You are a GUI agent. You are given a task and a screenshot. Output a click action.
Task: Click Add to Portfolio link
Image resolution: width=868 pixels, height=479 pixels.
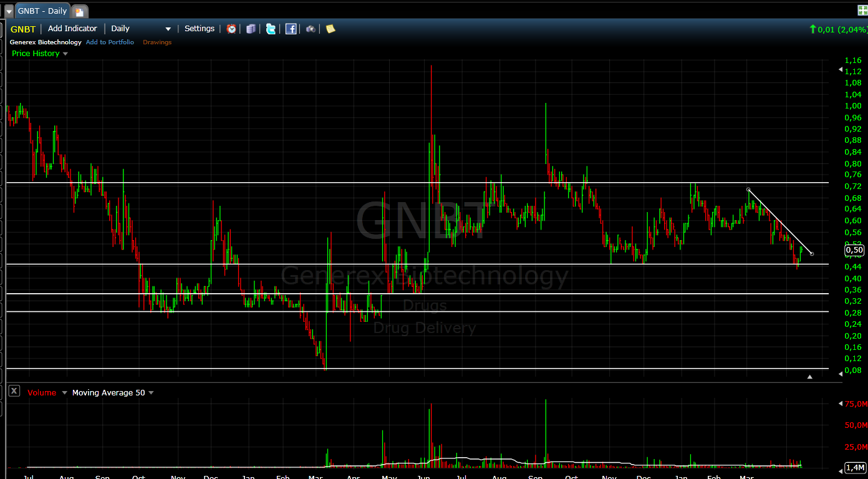(x=110, y=42)
